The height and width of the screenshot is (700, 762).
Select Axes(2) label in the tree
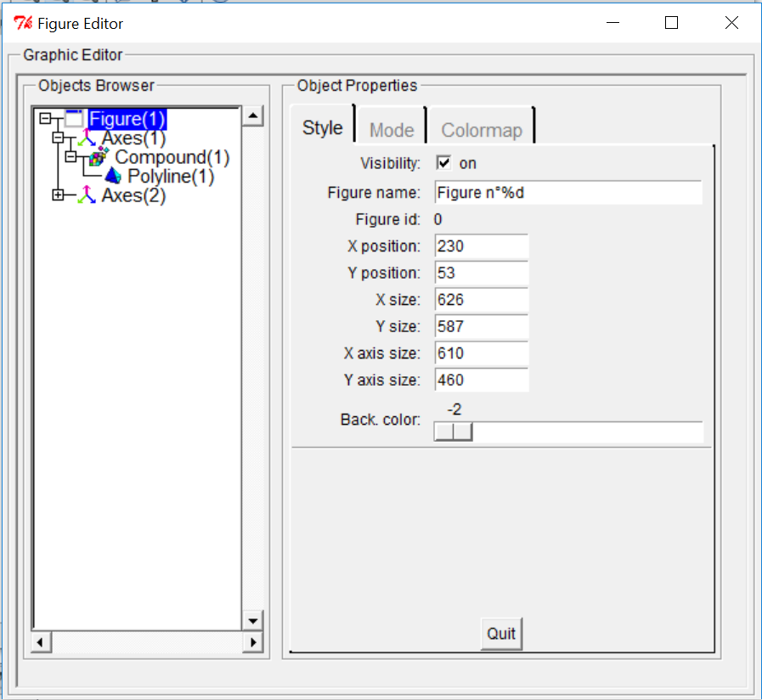pos(133,195)
